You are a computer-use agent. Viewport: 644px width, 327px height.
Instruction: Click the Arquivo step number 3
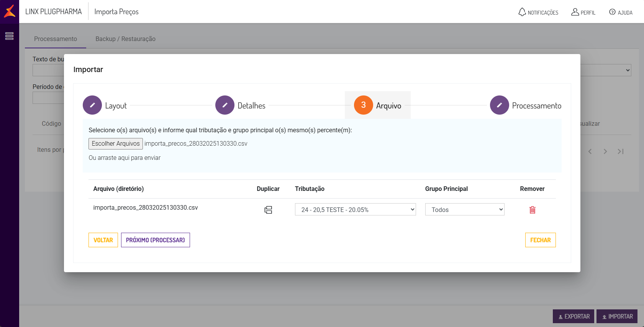click(363, 105)
